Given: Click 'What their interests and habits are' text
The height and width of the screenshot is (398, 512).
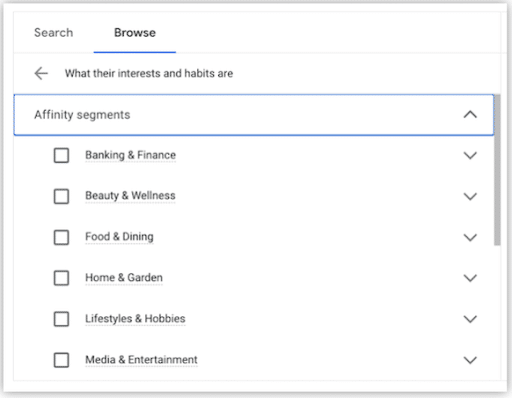Looking at the screenshot, I should [x=149, y=73].
